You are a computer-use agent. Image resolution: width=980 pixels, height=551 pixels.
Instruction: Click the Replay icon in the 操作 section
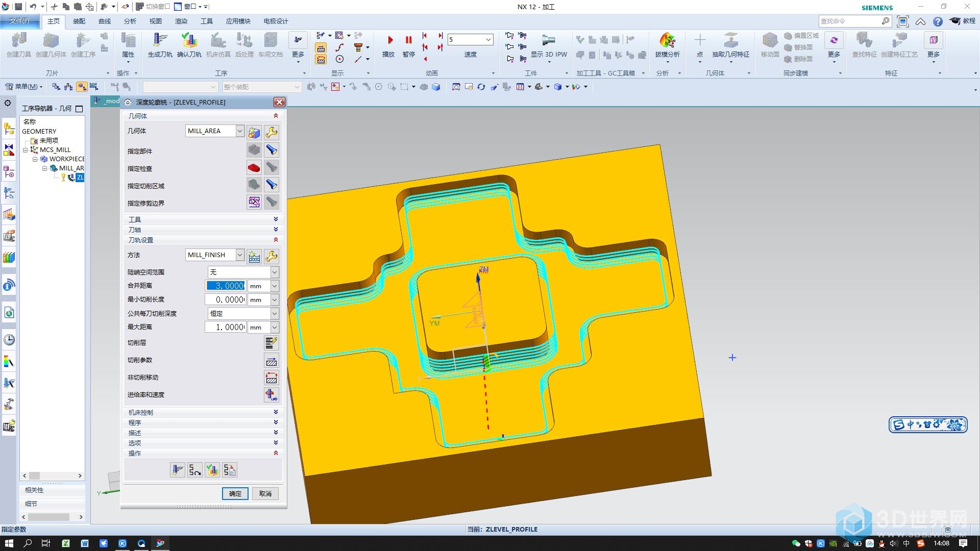tap(194, 470)
